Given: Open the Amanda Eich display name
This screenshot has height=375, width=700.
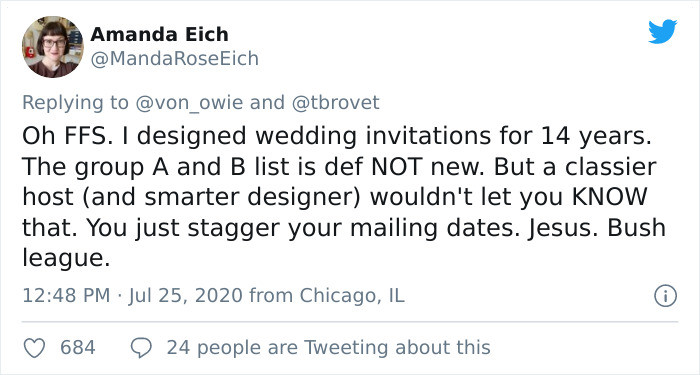Looking at the screenshot, I should (x=159, y=34).
